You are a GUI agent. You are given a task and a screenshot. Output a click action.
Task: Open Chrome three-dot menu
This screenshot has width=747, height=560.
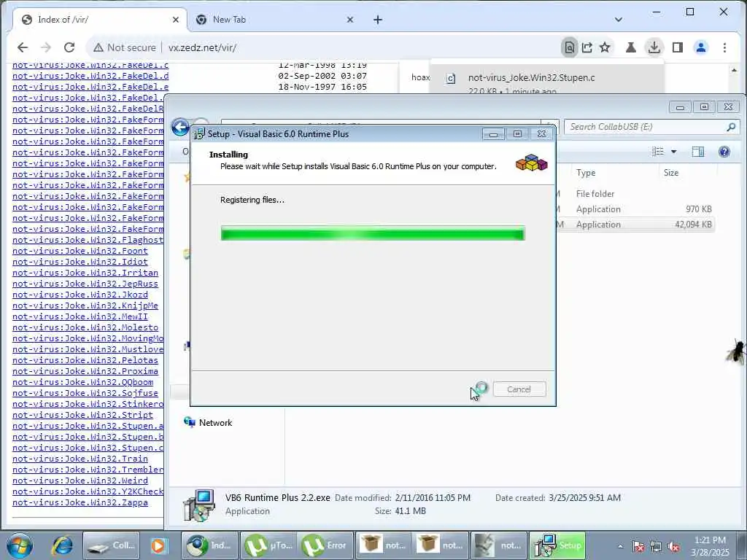[724, 47]
